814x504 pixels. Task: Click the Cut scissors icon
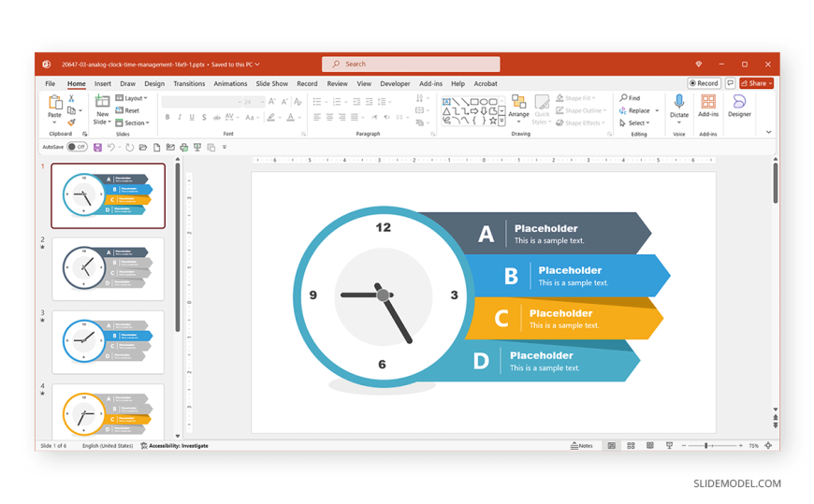pyautogui.click(x=72, y=98)
